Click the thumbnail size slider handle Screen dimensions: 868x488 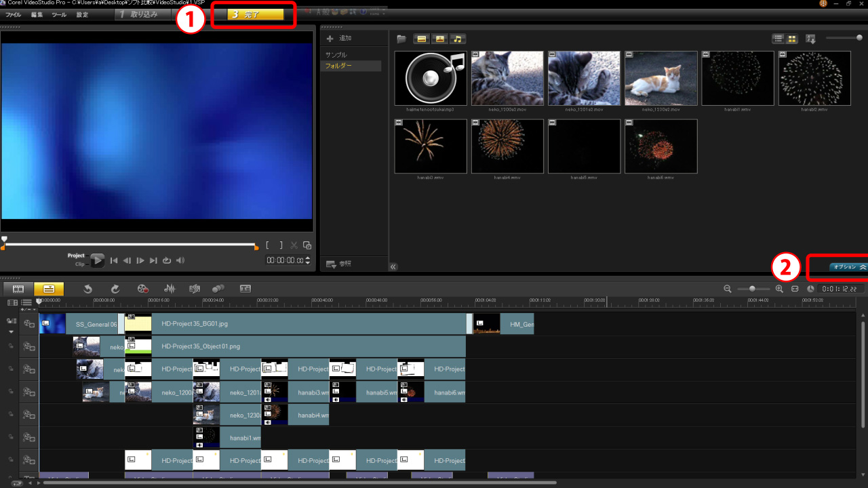coord(859,38)
